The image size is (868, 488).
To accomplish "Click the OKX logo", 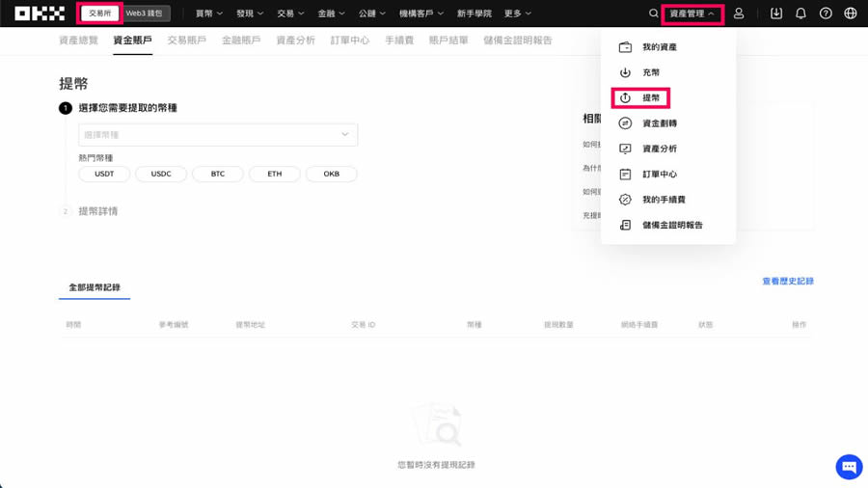I will 40,14.
